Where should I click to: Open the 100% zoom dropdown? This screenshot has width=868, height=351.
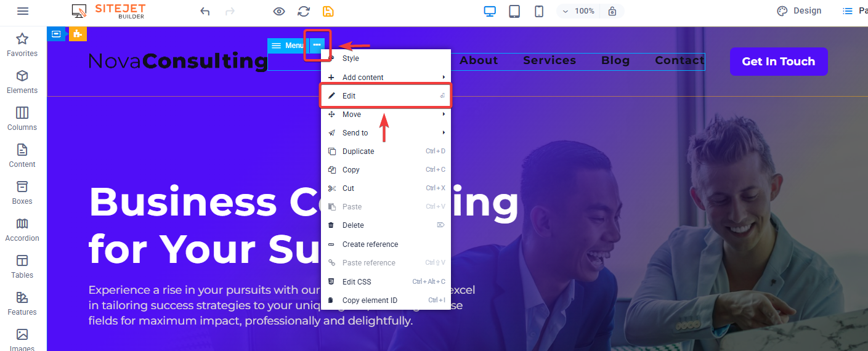pos(578,11)
